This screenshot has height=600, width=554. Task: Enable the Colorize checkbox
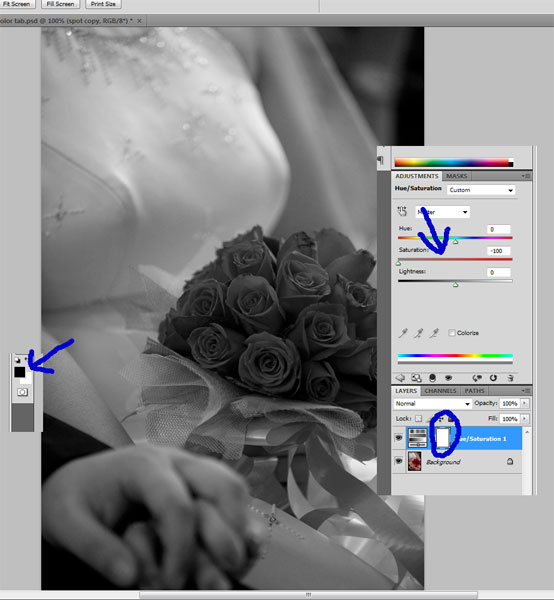coord(452,333)
